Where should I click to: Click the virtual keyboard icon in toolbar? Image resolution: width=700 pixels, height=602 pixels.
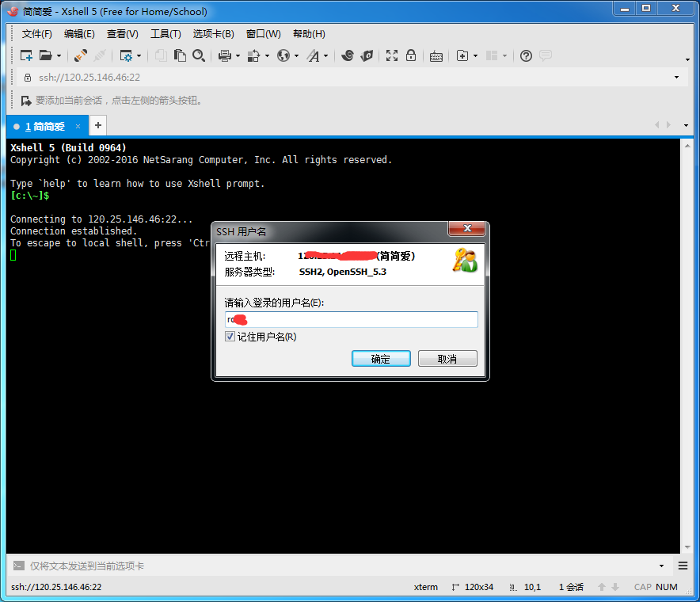click(436, 55)
